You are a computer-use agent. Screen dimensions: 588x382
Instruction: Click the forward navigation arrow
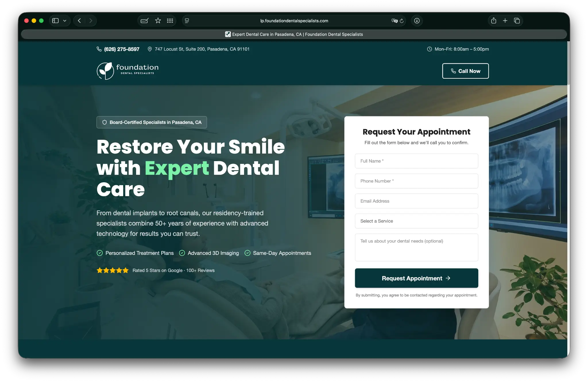(91, 20)
